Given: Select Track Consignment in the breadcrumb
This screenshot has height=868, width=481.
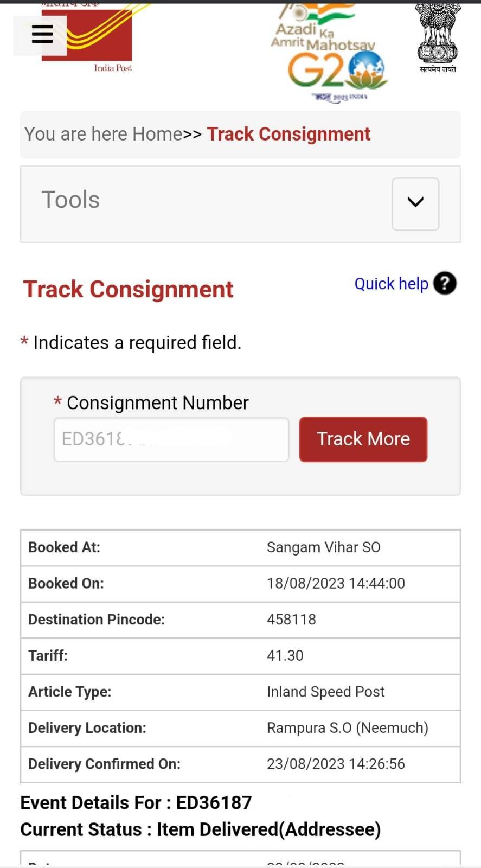Looking at the screenshot, I should tap(288, 134).
